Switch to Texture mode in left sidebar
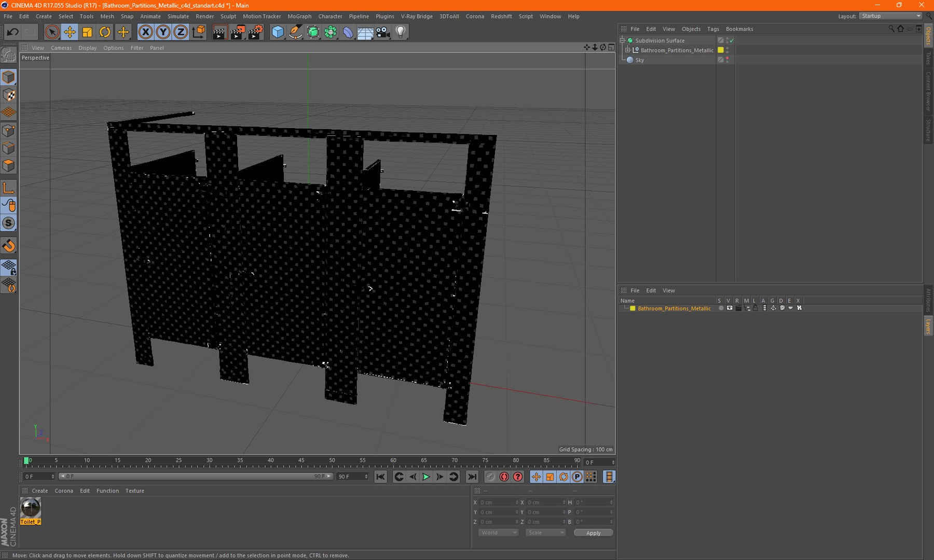934x560 pixels. click(9, 95)
